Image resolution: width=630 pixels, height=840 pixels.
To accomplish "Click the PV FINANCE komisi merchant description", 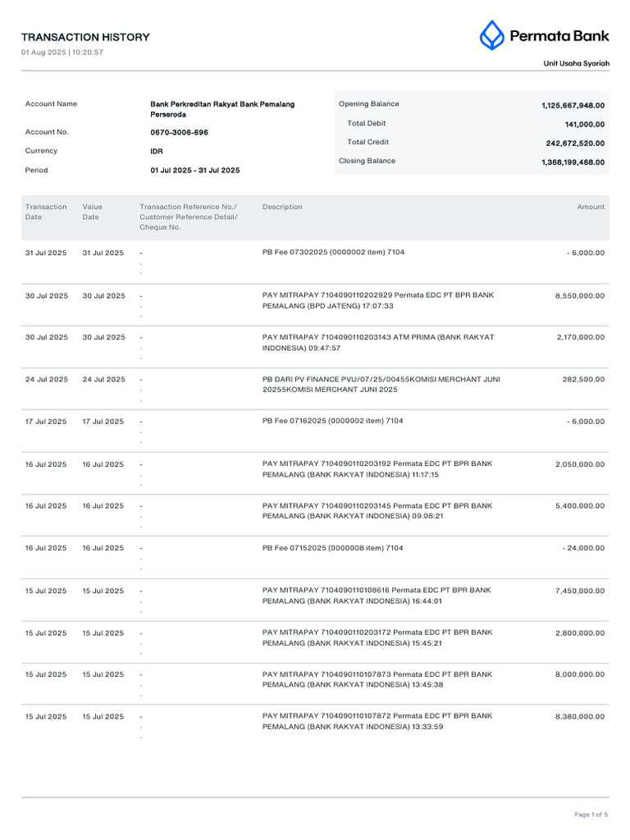I will (x=381, y=384).
